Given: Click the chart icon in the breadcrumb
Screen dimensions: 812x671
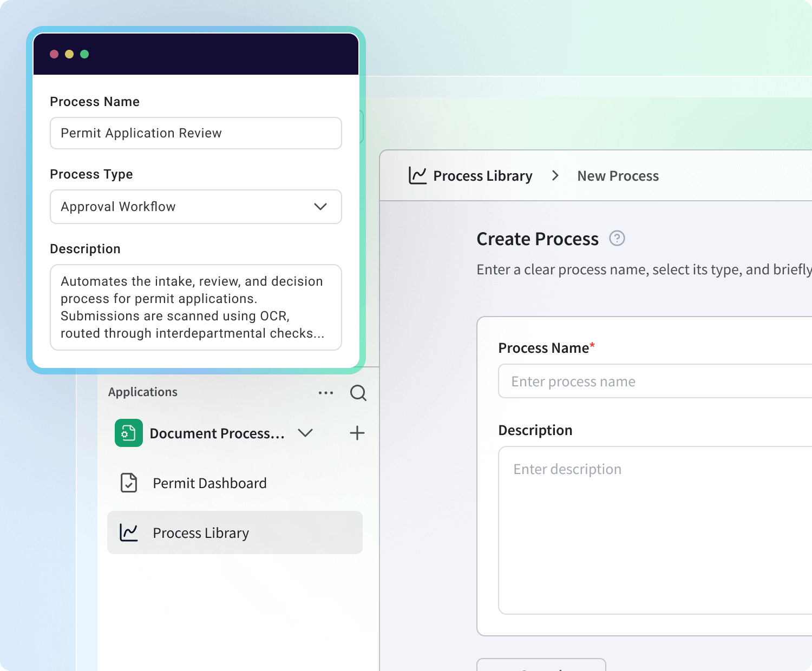Looking at the screenshot, I should click(x=417, y=175).
